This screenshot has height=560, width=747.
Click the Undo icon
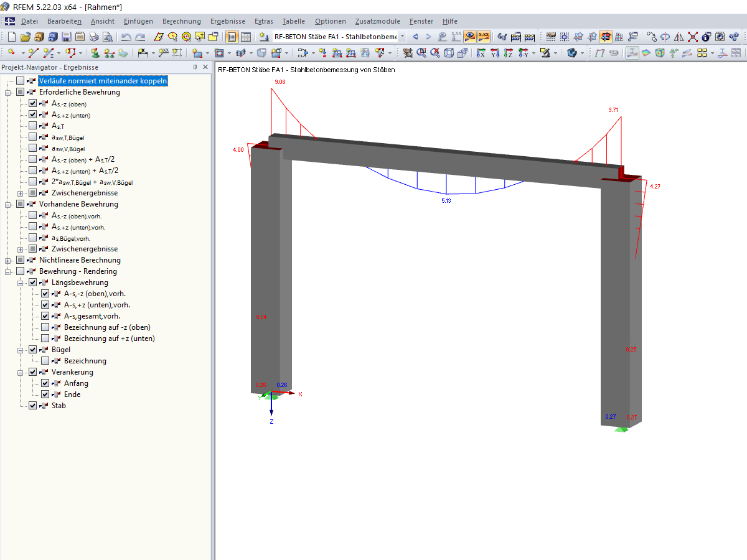(125, 37)
